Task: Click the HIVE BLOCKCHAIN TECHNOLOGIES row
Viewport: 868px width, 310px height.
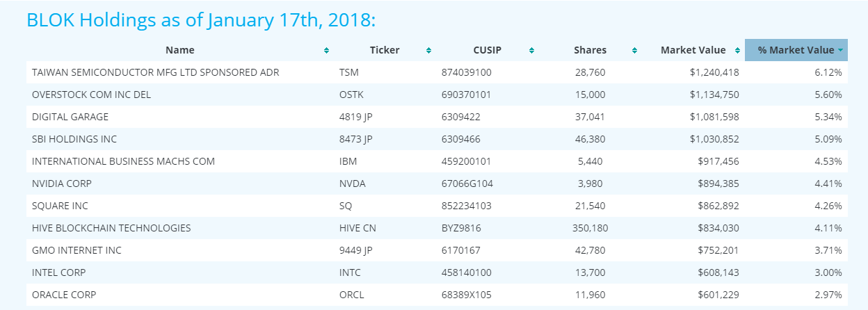Action: pos(111,228)
